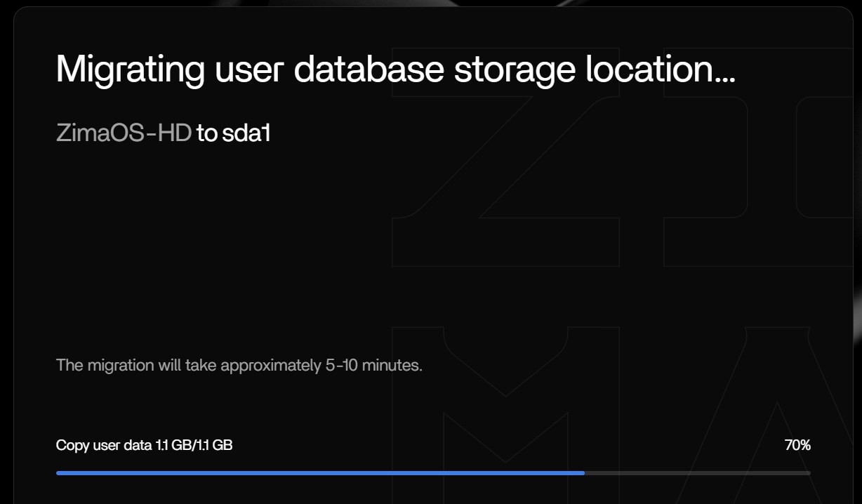Click the "Copy user data" status label
Viewport: 862px width, 504px height.
click(x=104, y=445)
